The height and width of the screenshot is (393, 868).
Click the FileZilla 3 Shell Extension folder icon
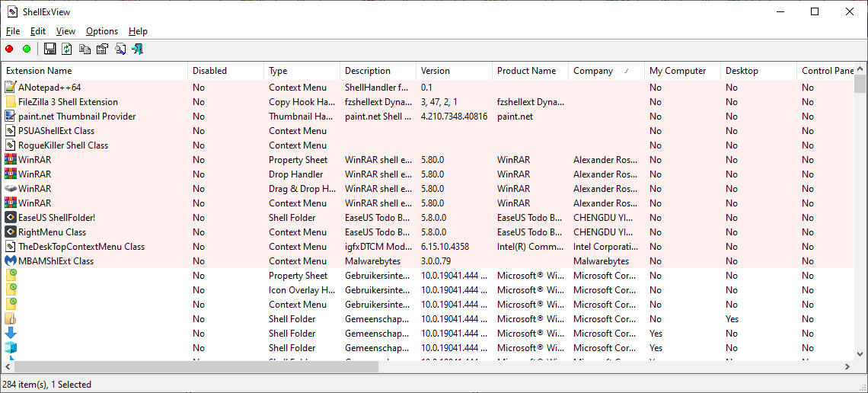(11, 102)
